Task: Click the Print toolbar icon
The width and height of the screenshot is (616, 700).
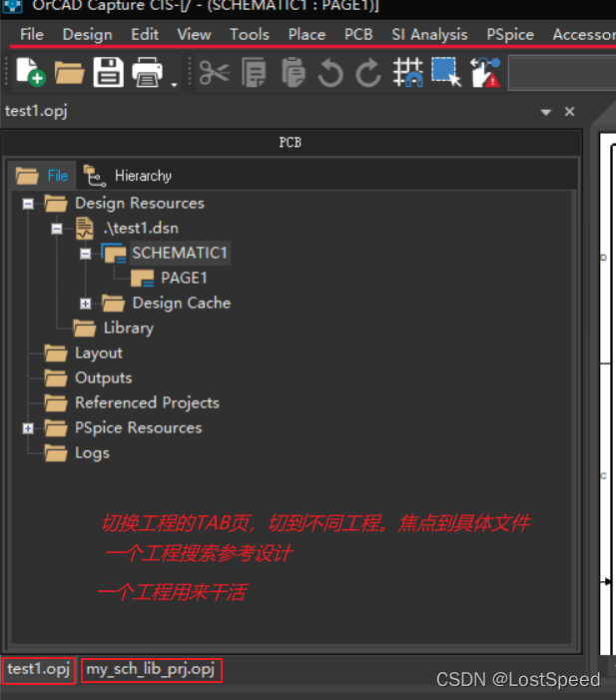Action: point(148,72)
